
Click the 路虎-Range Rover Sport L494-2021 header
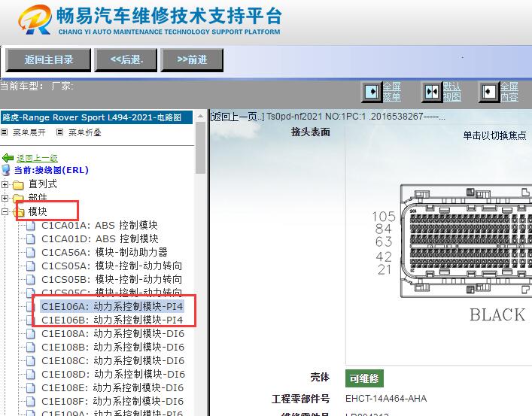pos(97,118)
